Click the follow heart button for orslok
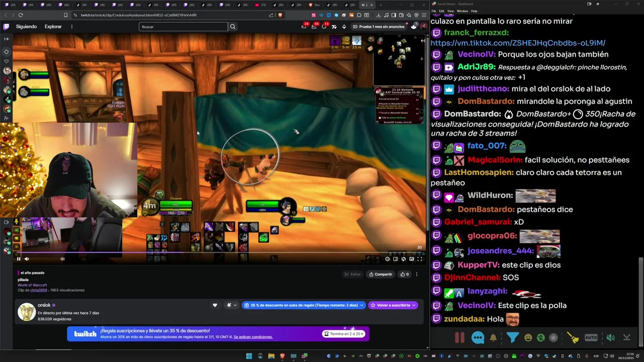 [x=215, y=305]
